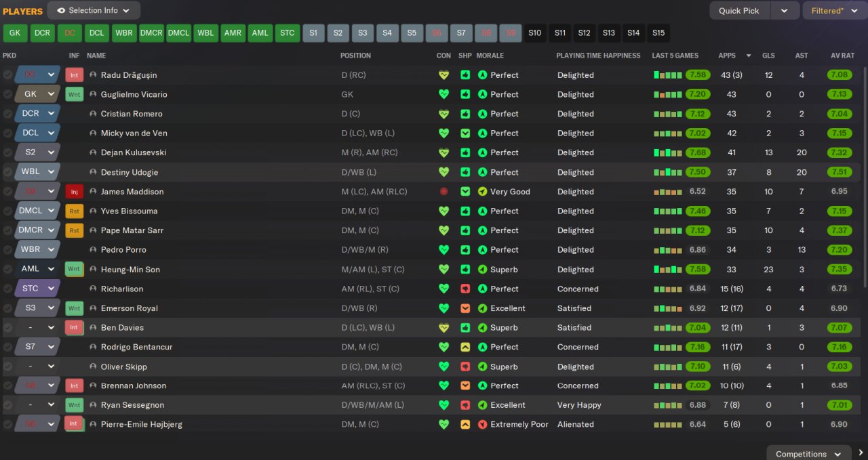
Task: Select the STC position tab
Action: pos(287,33)
